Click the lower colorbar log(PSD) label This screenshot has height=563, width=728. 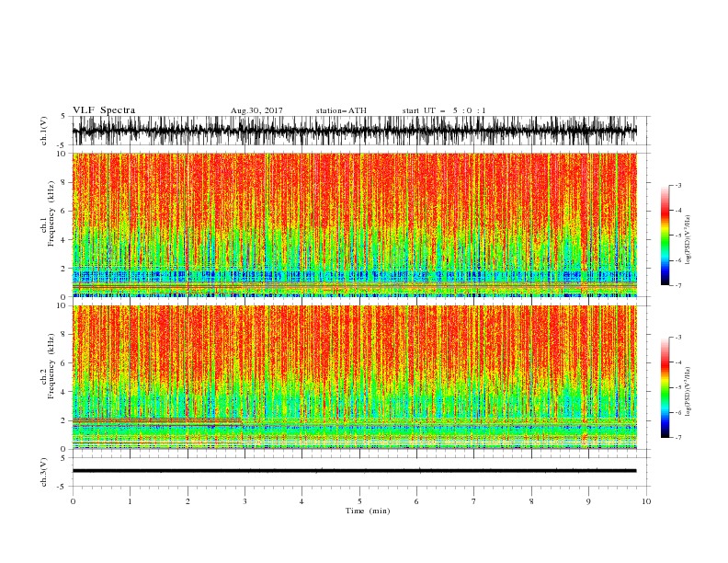pos(688,392)
